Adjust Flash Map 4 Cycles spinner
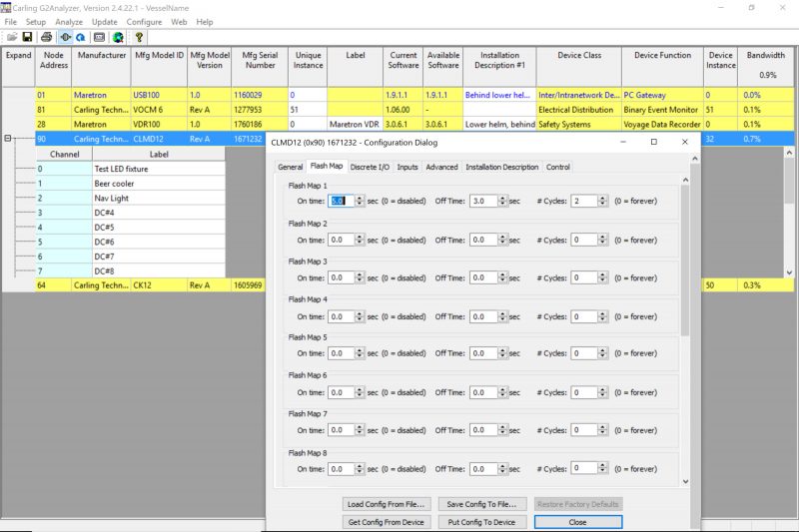Viewport: 799px width, 532px height. pos(602,316)
